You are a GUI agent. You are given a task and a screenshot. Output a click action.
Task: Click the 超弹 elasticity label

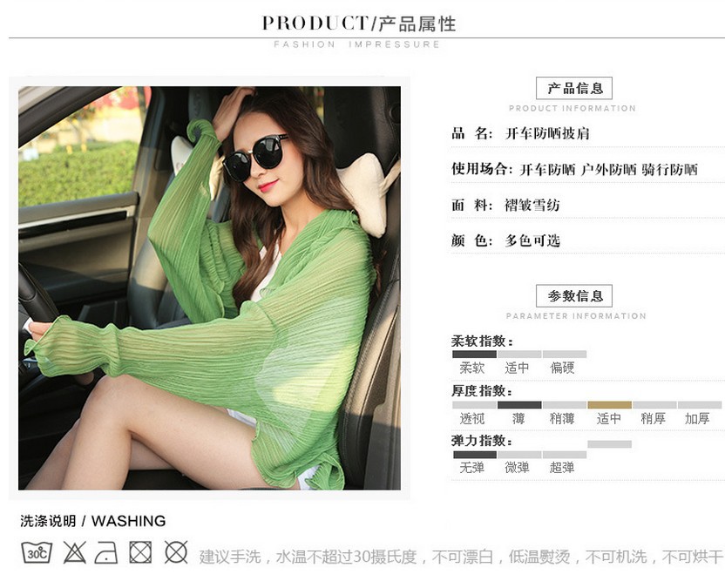[562, 468]
